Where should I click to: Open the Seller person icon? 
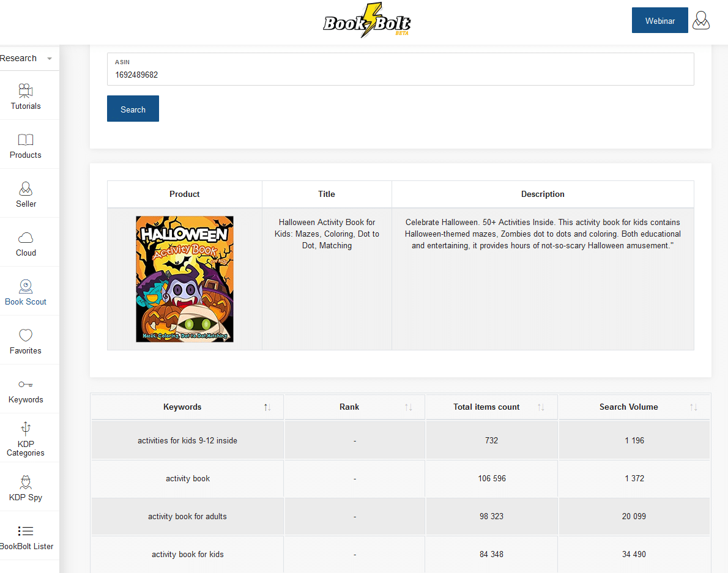point(26,188)
